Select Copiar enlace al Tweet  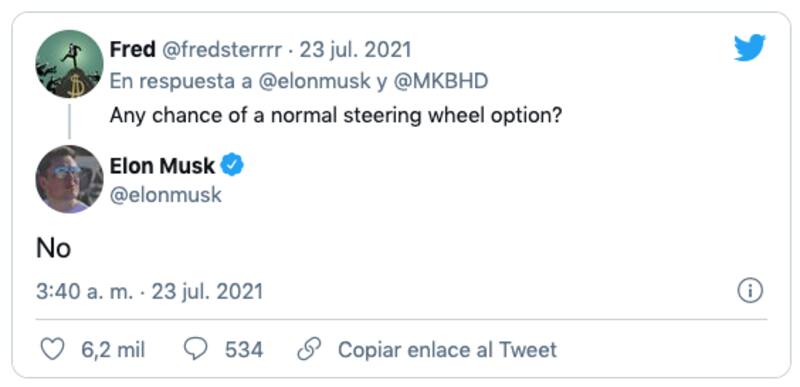(x=447, y=350)
